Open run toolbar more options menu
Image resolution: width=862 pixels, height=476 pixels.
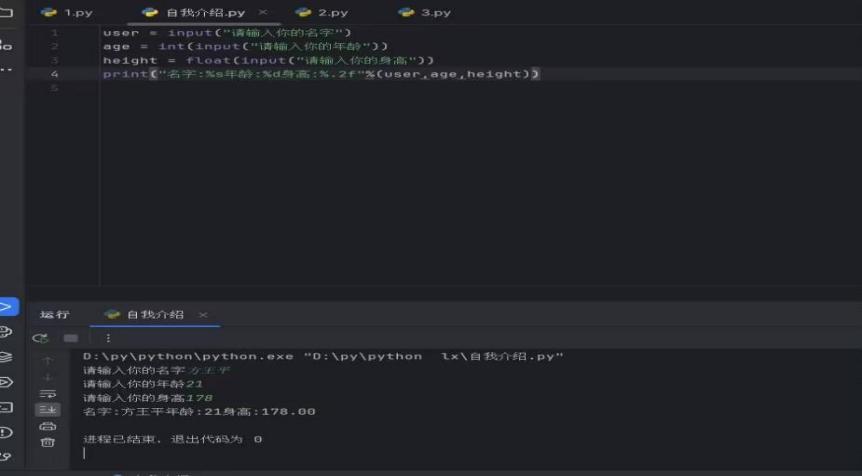point(108,338)
